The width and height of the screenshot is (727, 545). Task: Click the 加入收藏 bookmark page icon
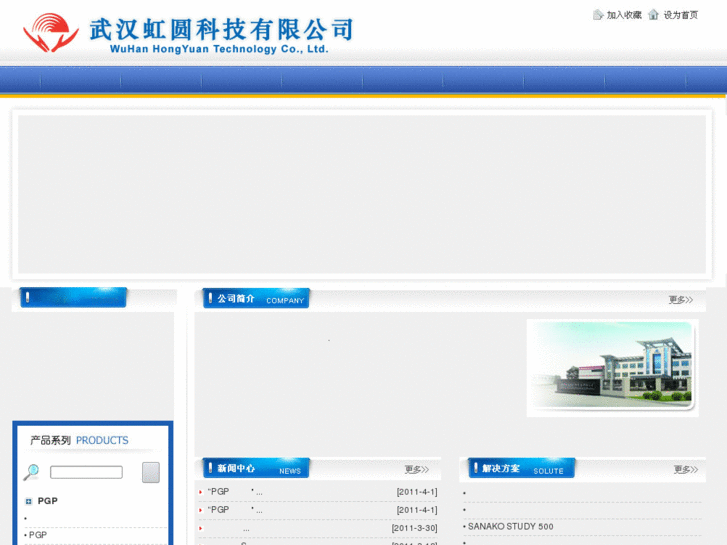coord(598,15)
